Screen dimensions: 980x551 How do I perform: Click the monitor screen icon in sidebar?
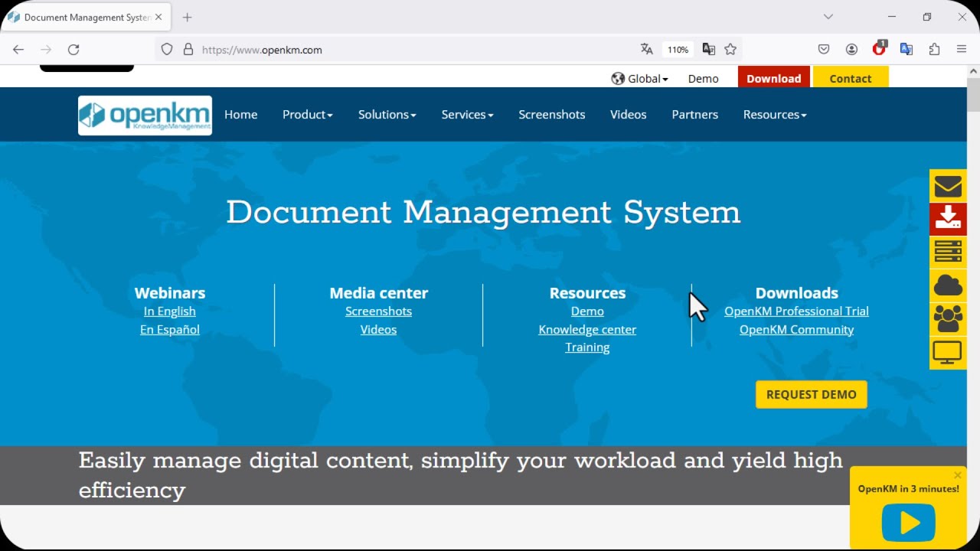click(x=948, y=353)
